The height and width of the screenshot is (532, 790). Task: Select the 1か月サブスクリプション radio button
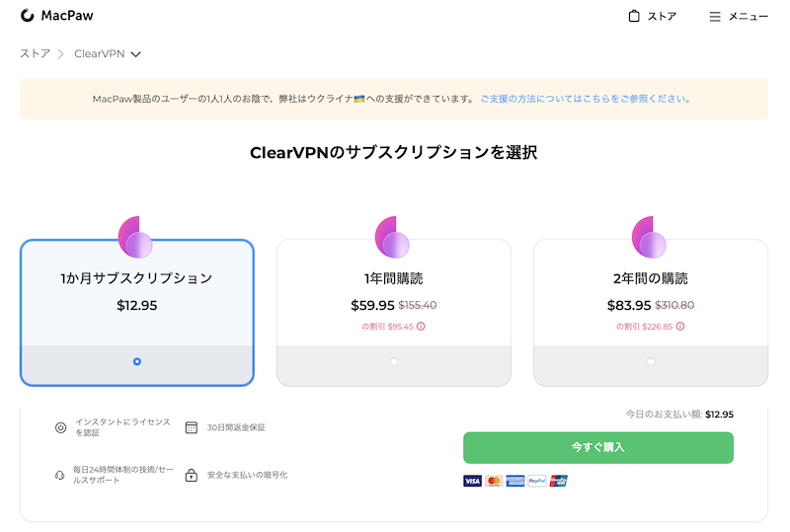pos(137,361)
